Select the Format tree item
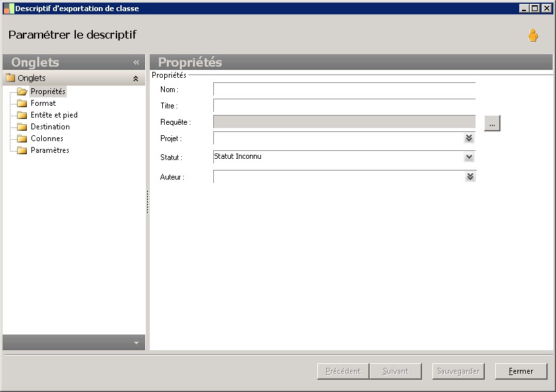556x392 pixels. (x=43, y=103)
